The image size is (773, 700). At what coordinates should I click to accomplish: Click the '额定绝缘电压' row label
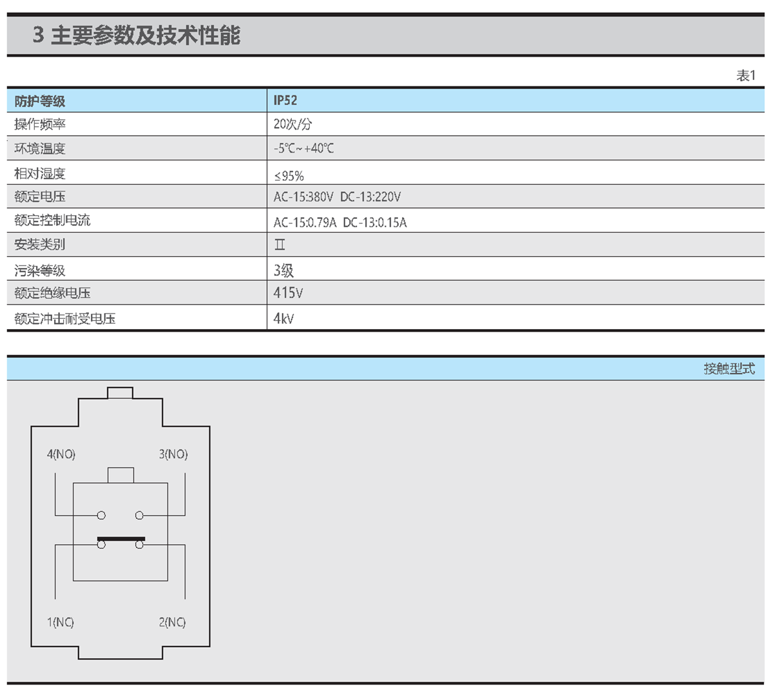52,293
